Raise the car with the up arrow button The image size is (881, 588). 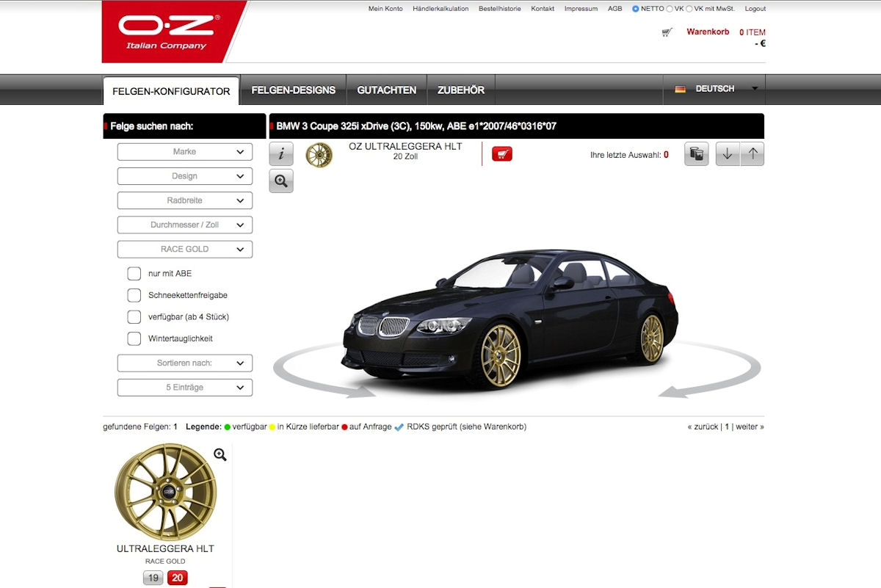point(753,154)
